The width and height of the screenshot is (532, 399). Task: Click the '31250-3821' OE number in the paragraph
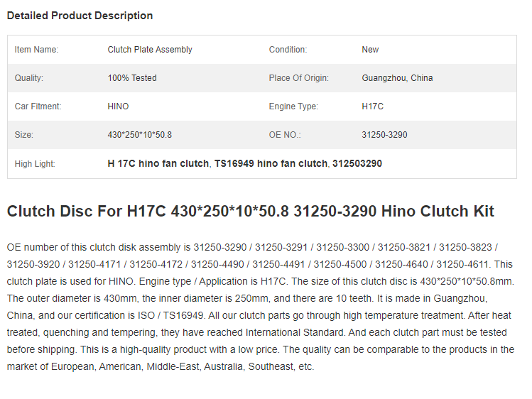[x=404, y=248]
